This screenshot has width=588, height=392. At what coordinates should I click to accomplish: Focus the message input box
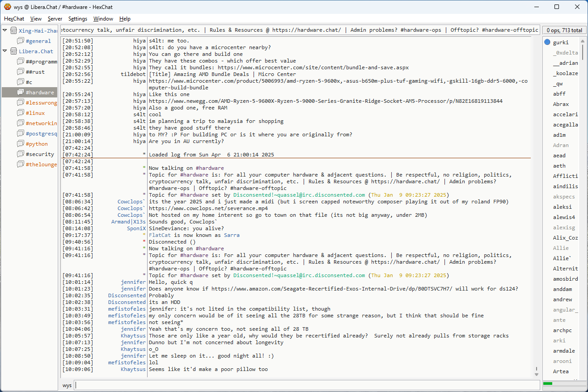click(x=307, y=385)
